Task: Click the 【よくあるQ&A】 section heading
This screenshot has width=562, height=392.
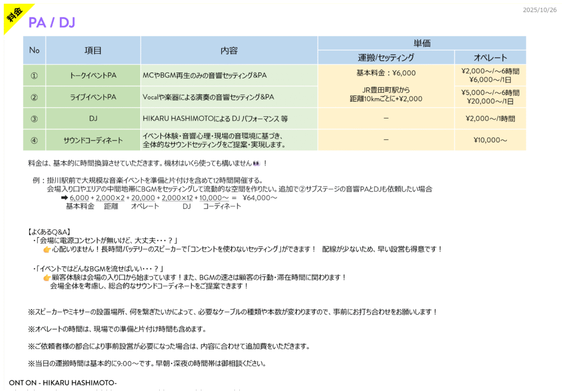Action: [x=49, y=232]
